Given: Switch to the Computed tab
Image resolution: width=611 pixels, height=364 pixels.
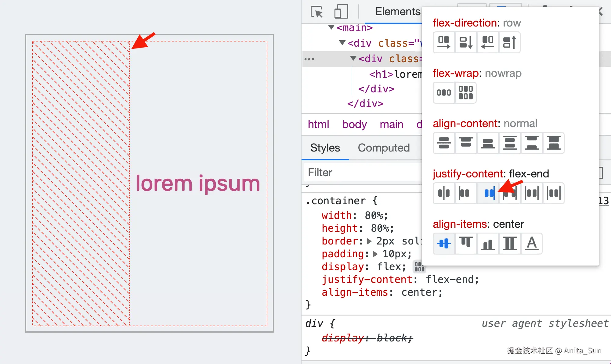Looking at the screenshot, I should pos(384,148).
